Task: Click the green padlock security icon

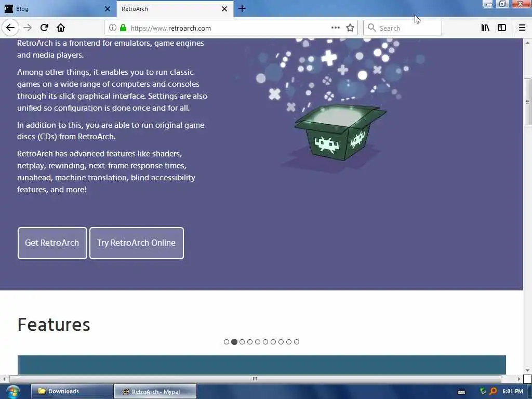Action: [x=123, y=28]
